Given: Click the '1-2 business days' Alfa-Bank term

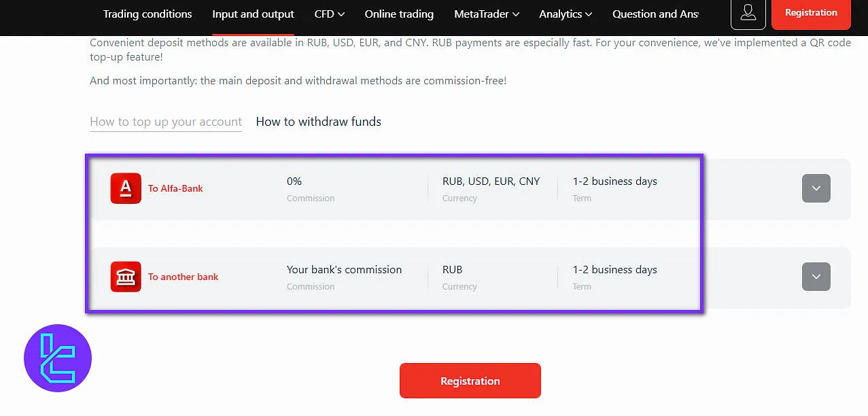Looking at the screenshot, I should 614,181.
